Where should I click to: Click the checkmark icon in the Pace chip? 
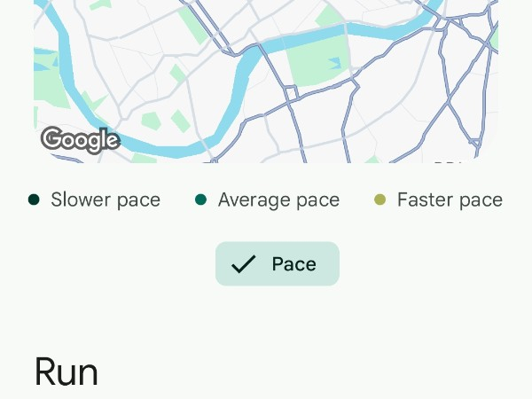click(243, 264)
